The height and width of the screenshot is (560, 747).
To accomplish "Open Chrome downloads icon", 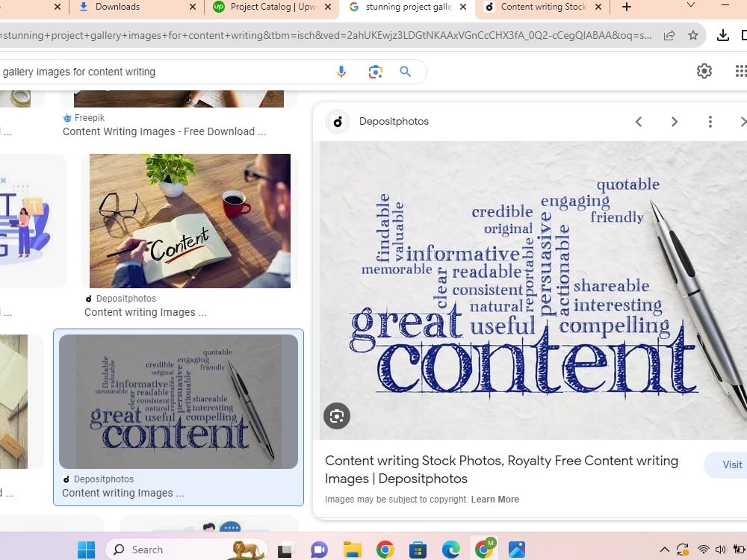I will tap(722, 35).
